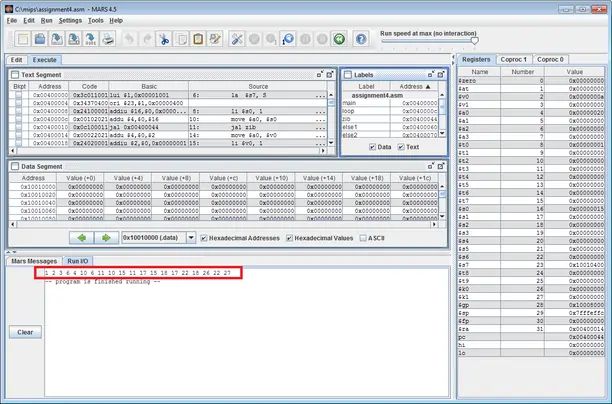The width and height of the screenshot is (612, 404).
Task: Click the Pause execution icon
Action: click(x=305, y=39)
